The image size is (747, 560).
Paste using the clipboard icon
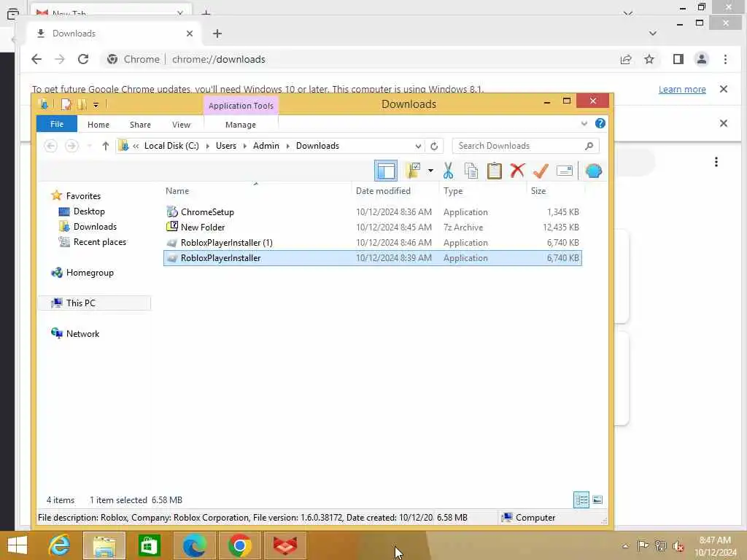coord(494,171)
